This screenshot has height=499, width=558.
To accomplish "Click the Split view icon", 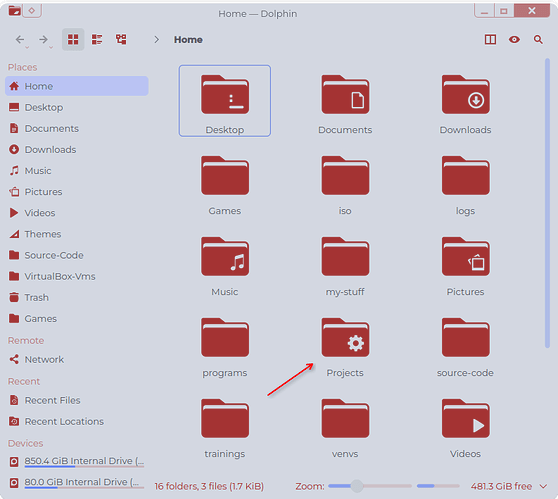I will click(490, 40).
